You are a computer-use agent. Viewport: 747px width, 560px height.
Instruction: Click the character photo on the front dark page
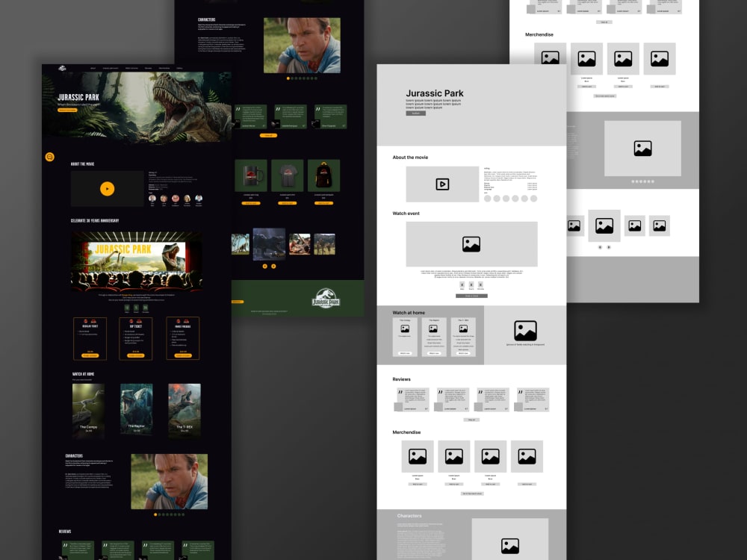point(169,482)
